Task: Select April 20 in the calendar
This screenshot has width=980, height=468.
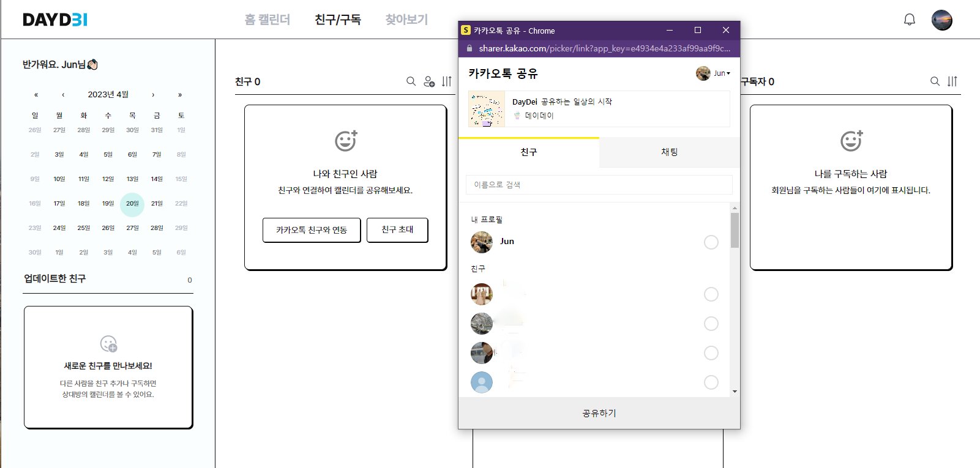Action: [x=132, y=204]
